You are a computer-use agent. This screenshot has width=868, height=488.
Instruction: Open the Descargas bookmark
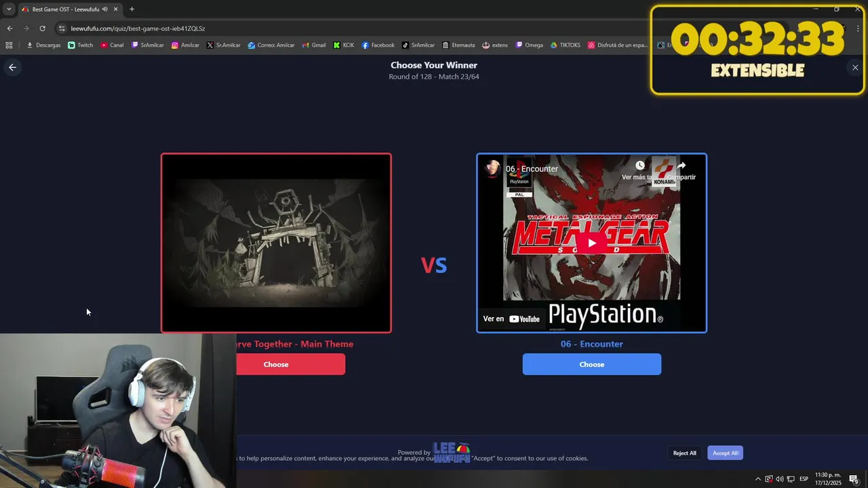click(x=43, y=45)
